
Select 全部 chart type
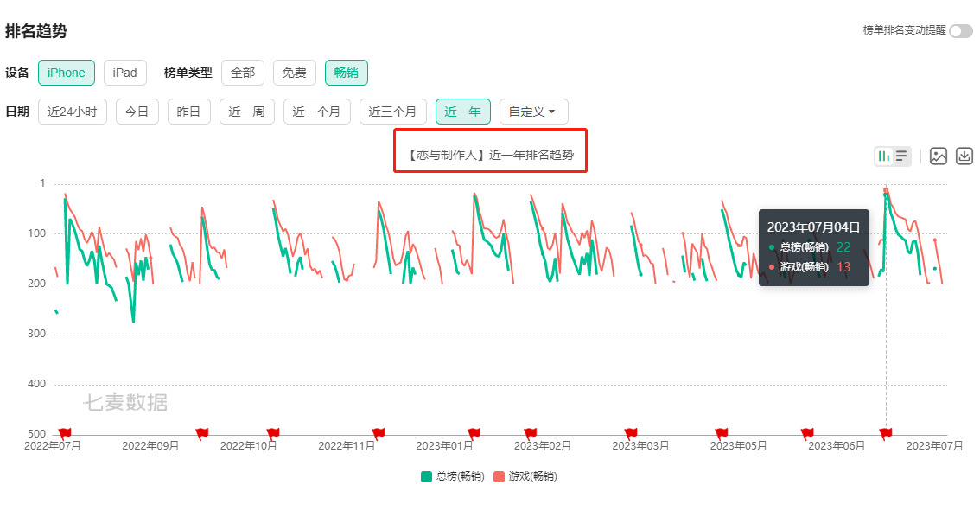[x=243, y=73]
